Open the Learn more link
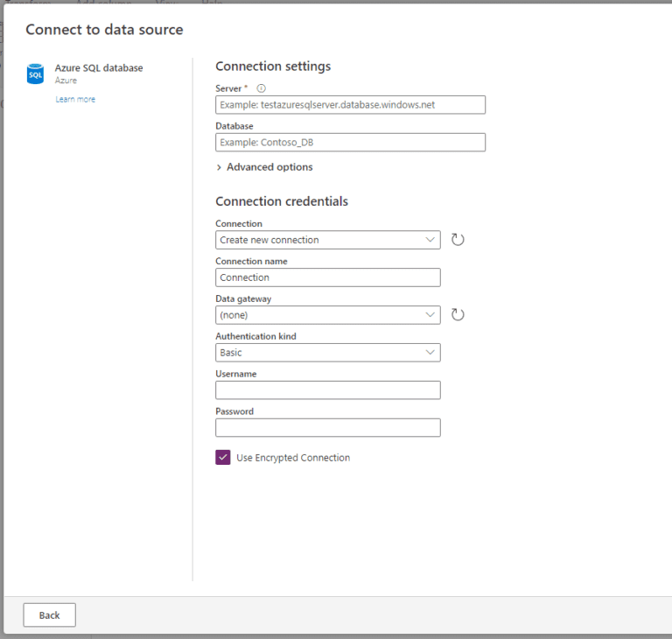This screenshot has width=672, height=639. (x=75, y=99)
